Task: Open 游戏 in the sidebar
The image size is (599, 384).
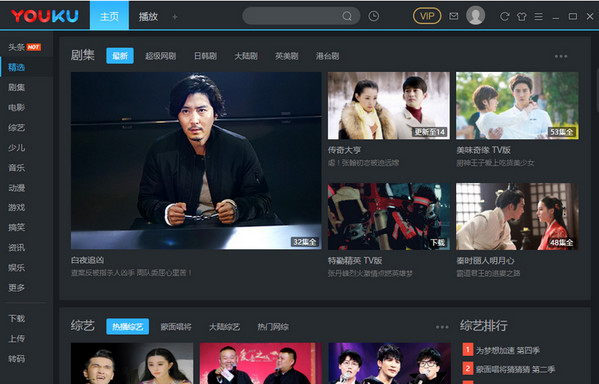Action: coord(16,207)
